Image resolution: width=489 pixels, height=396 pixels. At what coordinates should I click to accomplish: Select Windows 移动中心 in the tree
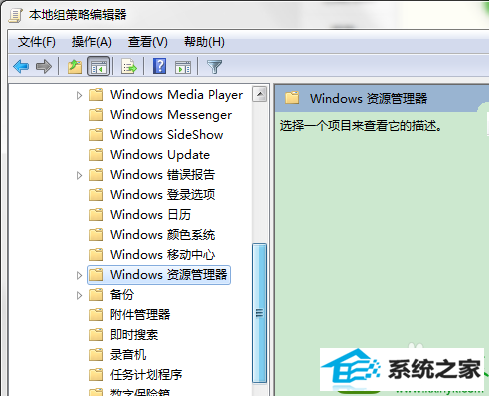163,255
